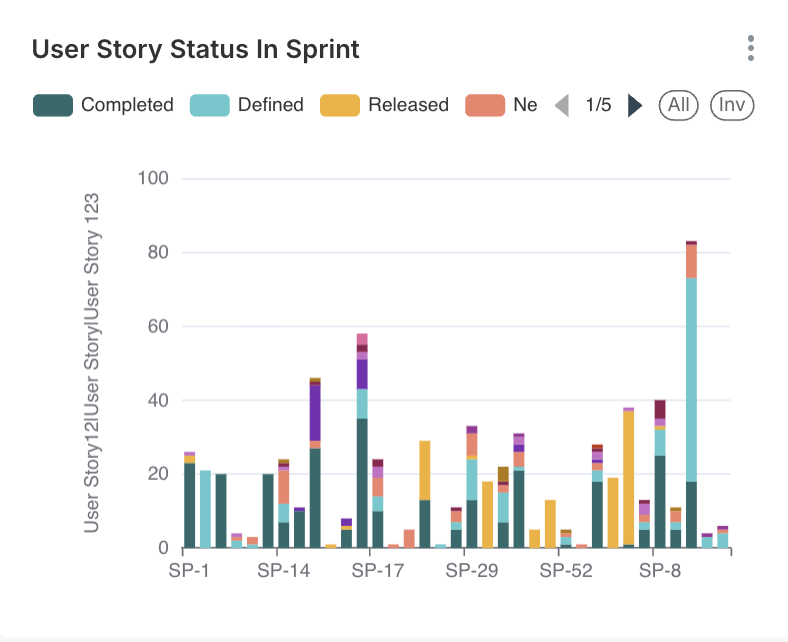Click the SP-17 x-axis label
The width and height of the screenshot is (788, 642).
[x=377, y=571]
